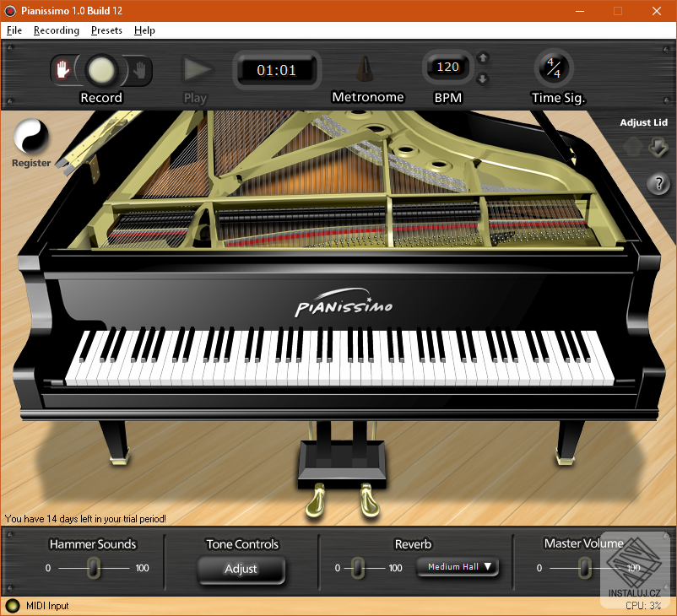Viewport: 677px width, 616px height.
Task: Click the BPM decrease arrow
Action: coord(483,78)
